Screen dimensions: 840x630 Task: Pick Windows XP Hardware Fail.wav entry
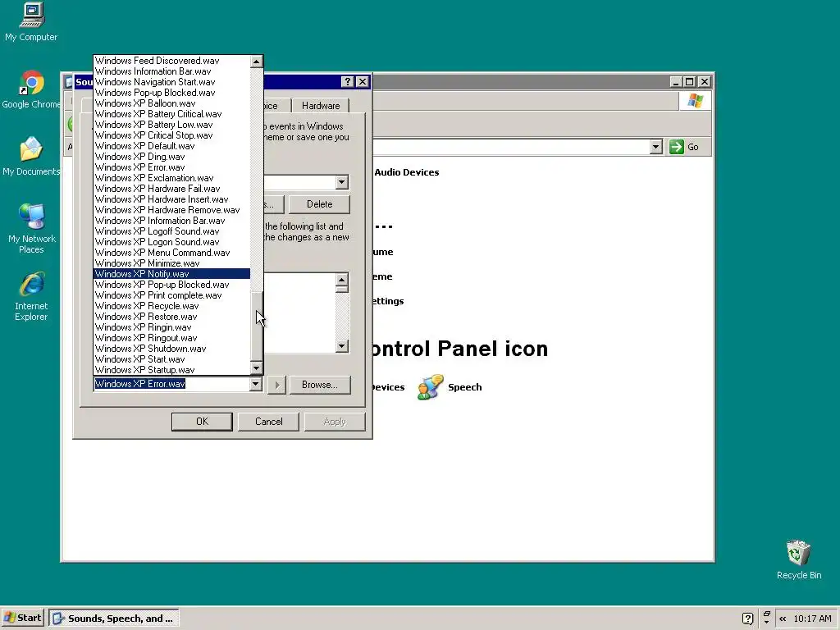[x=172, y=189]
